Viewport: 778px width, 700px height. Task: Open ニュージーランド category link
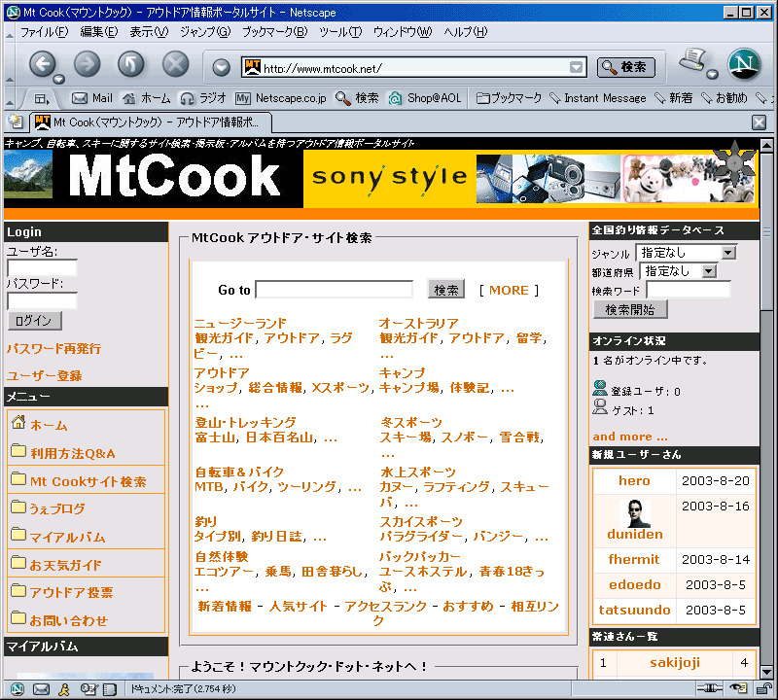click(240, 324)
